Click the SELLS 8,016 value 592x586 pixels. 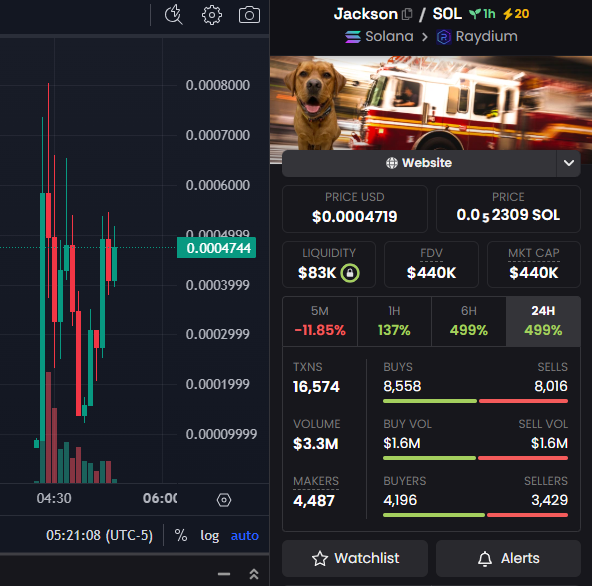[551, 386]
